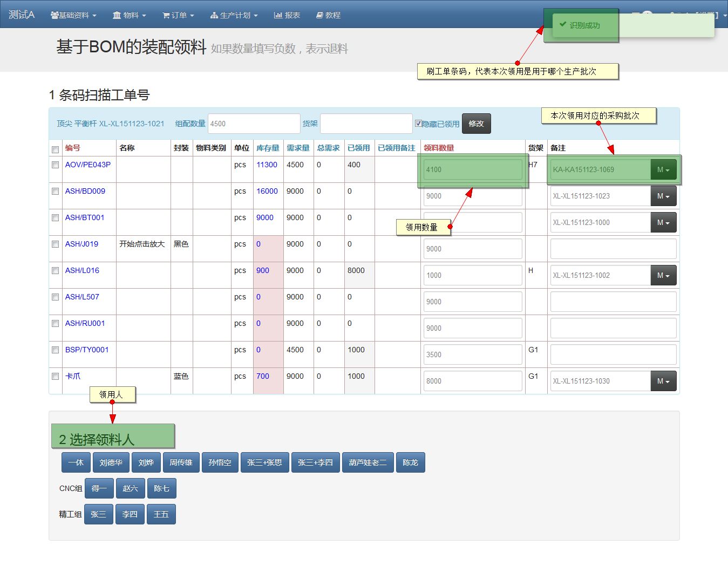Screen dimensions: 728x573
Task: Open the 物料 dropdown menu
Action: click(x=130, y=15)
